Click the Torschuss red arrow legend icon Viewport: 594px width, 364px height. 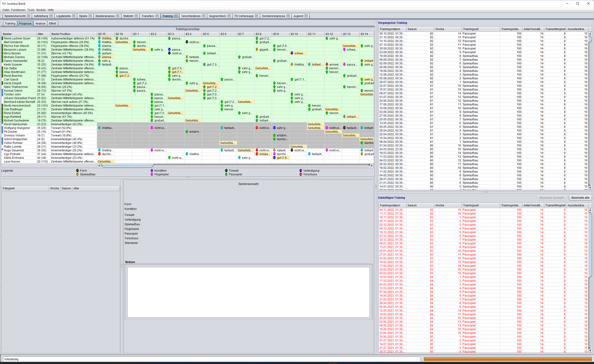click(x=300, y=174)
